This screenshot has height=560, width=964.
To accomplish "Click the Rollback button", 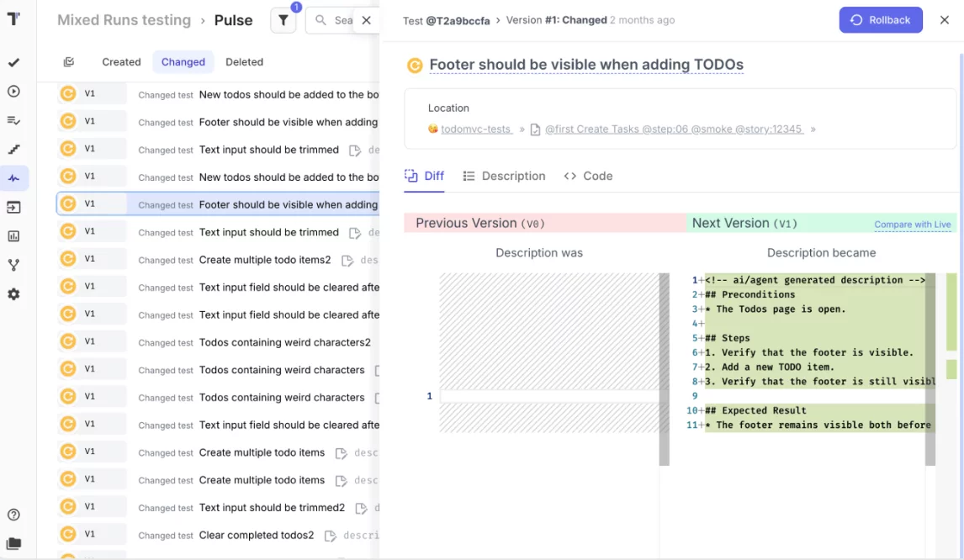I will pos(881,20).
